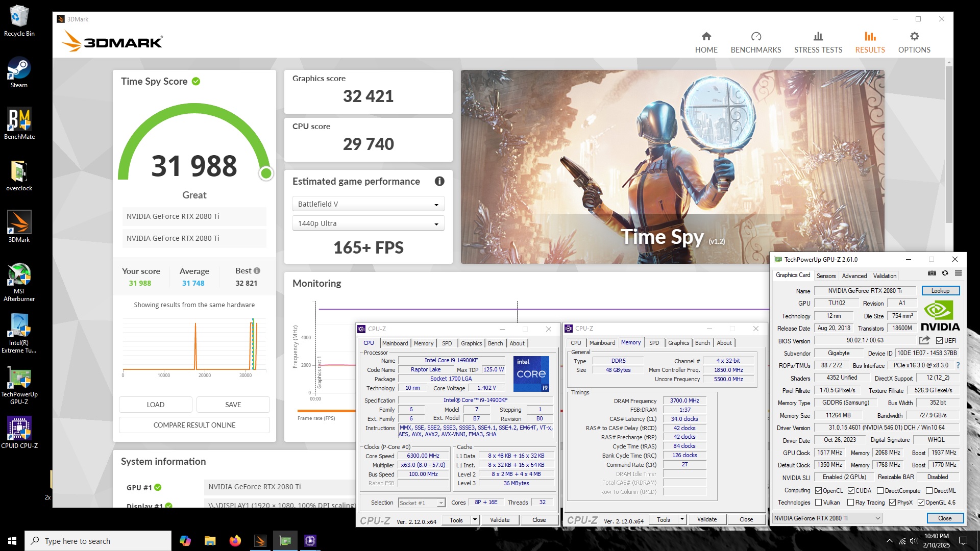The height and width of the screenshot is (551, 980).
Task: Click Validate in CPU-Z CPU window
Action: (500, 520)
